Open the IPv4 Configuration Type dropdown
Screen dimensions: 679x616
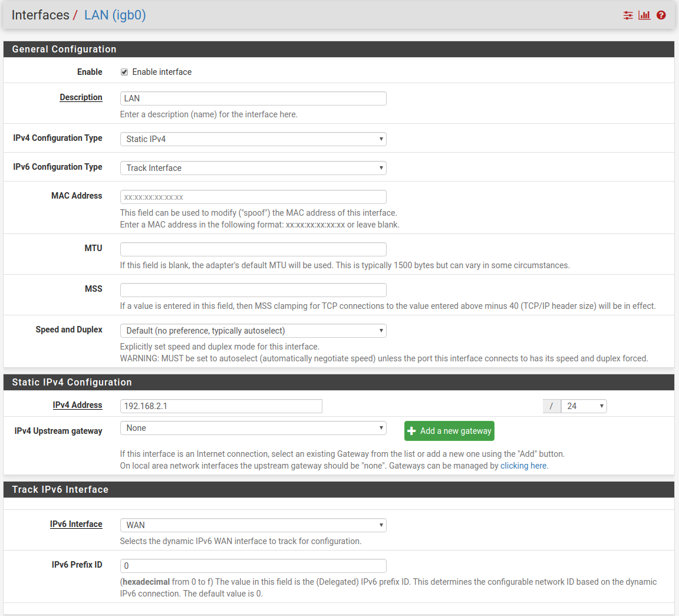pyautogui.click(x=253, y=139)
